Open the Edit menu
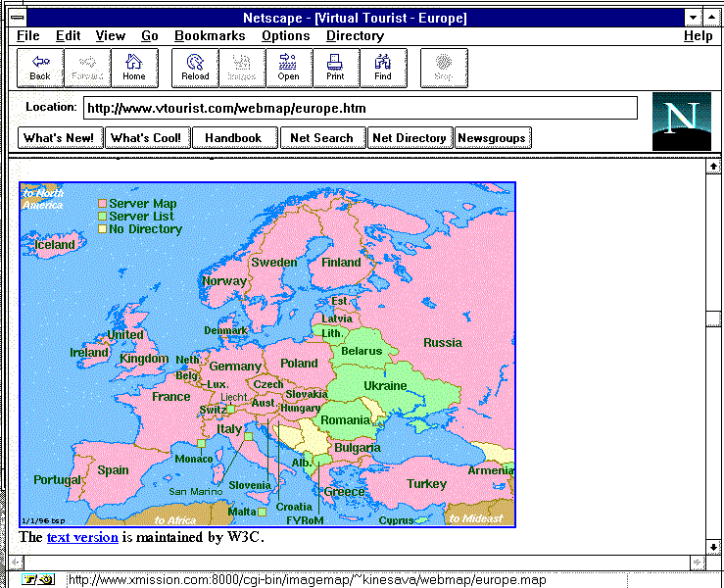 (68, 35)
